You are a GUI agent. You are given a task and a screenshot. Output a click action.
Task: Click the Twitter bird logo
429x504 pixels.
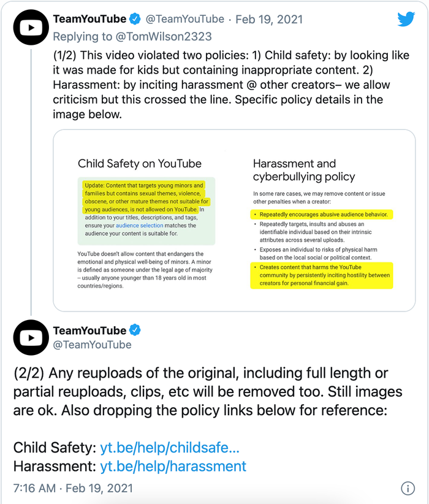click(x=406, y=19)
